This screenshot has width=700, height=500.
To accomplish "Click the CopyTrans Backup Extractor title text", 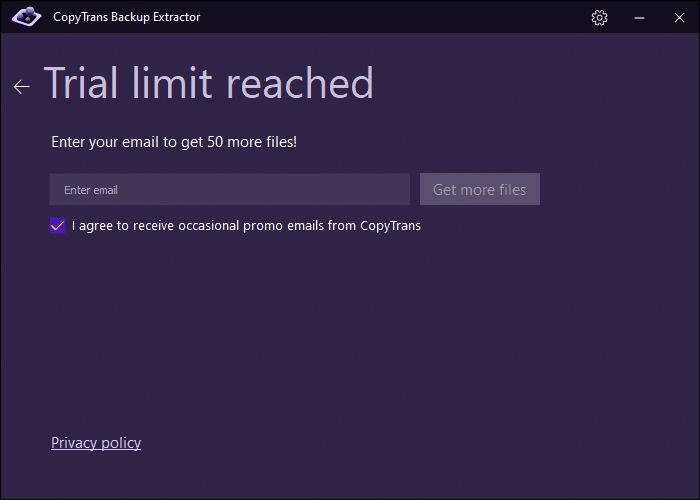I will (x=127, y=17).
